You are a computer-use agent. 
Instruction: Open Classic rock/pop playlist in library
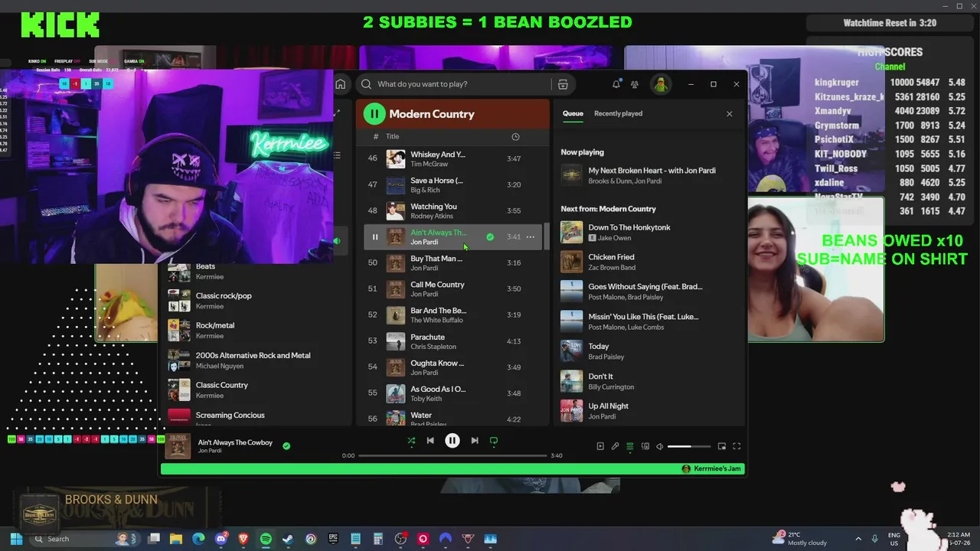pos(256,301)
